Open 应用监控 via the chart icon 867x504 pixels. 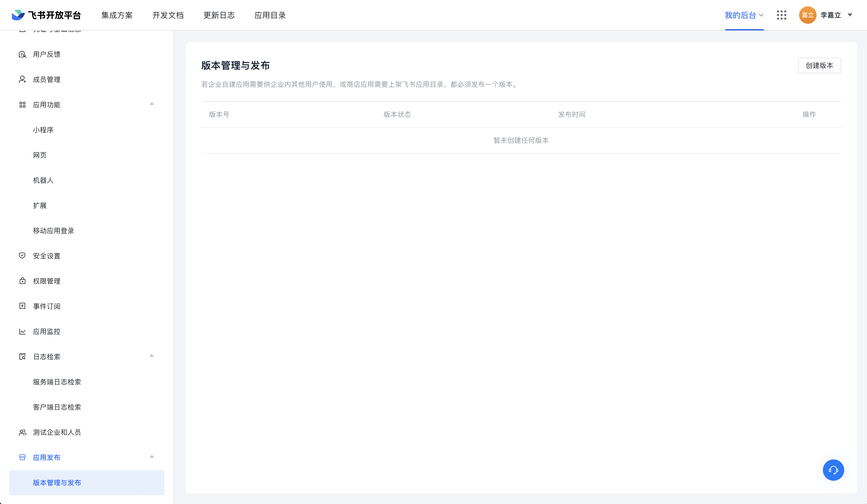point(22,331)
